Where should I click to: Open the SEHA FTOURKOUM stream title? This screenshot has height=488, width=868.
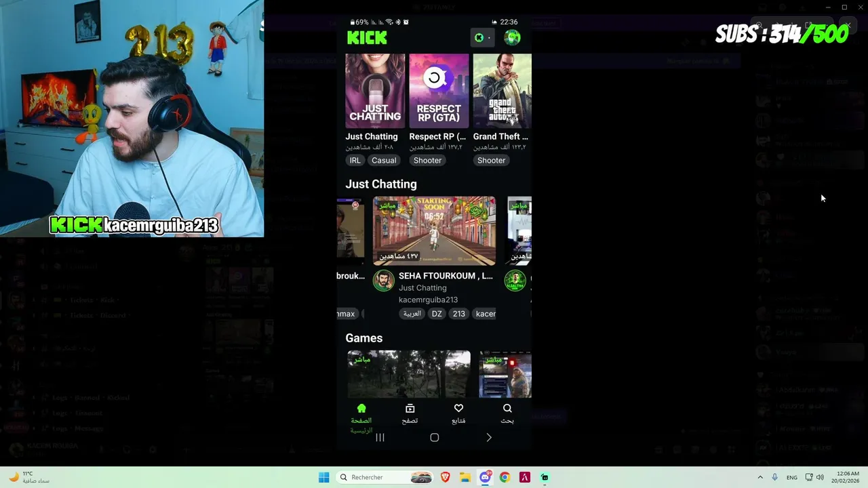point(446,276)
